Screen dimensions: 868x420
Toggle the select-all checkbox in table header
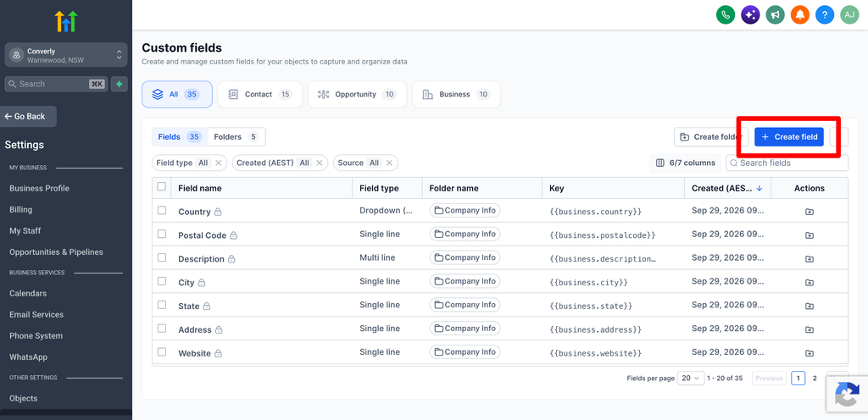tap(162, 187)
